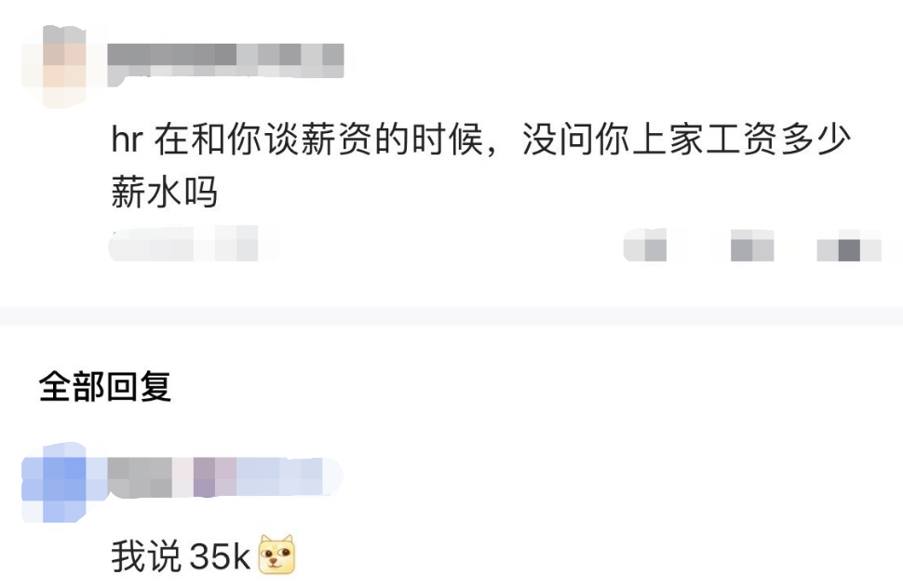Image resolution: width=903 pixels, height=588 pixels.
Task: Click the word 上家工资 in the post
Action: tap(706, 140)
